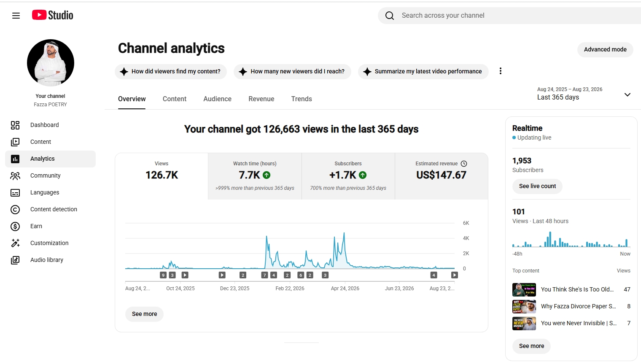
Task: Open the hamburger navigation menu
Action: coord(16,16)
